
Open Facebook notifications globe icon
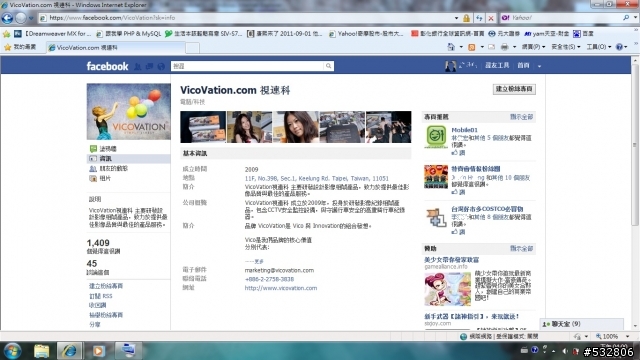click(x=161, y=66)
